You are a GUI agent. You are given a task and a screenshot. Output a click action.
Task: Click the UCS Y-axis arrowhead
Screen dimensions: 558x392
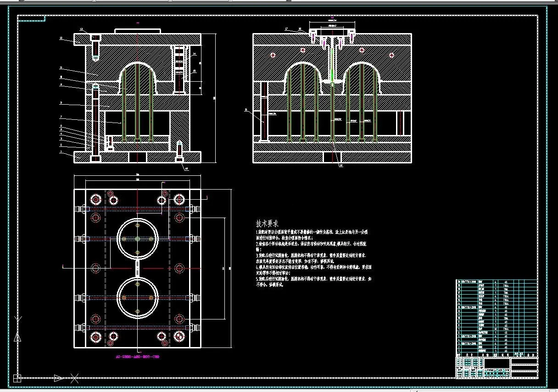[x=17, y=337]
